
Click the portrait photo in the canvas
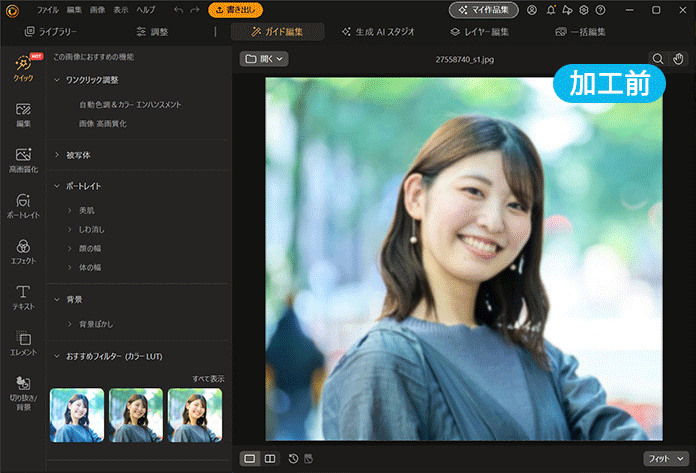464,259
